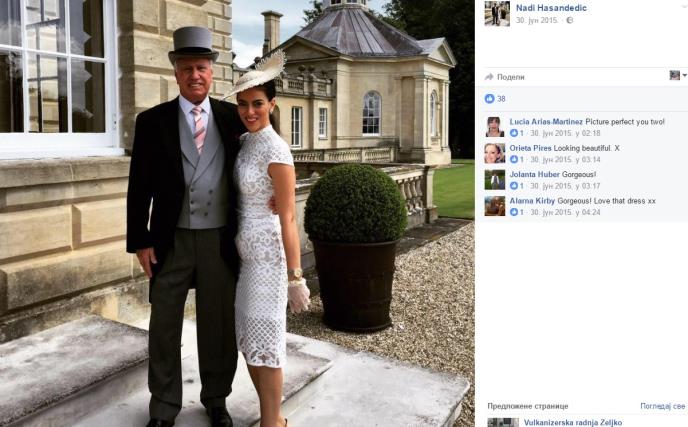This screenshot has height=427, width=688.
Task: Open Alarna Kirby profile link
Action: [x=532, y=201]
